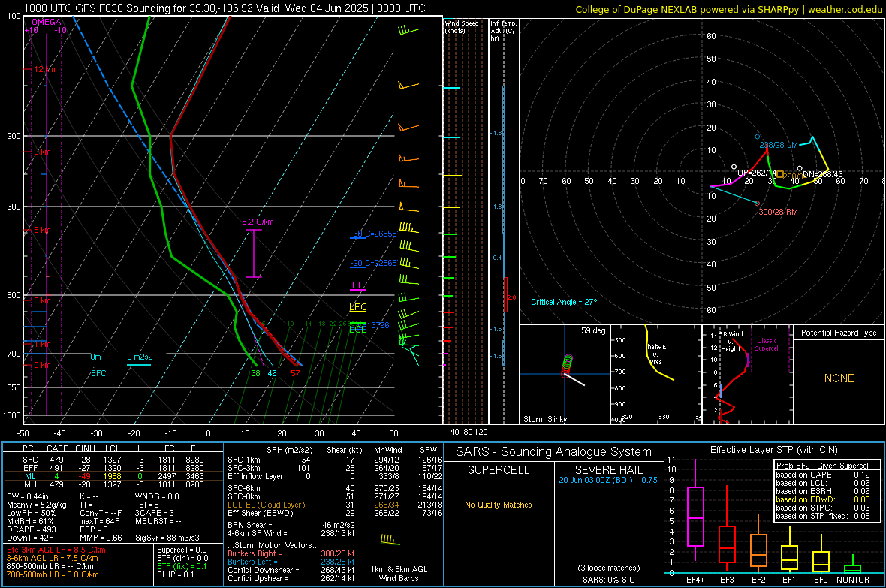Click the SARS: 0% SIG text
Image resolution: width=886 pixels, height=588 pixels.
coord(608,580)
